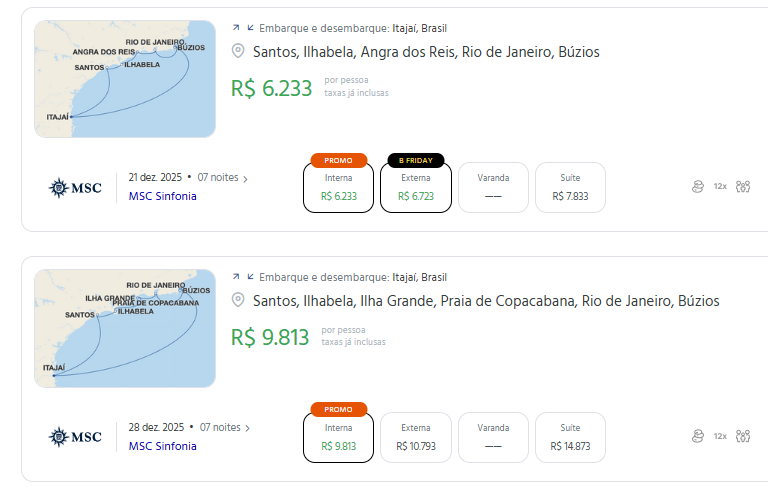The height and width of the screenshot is (494, 768).
Task: Select Externa cabin R$ 6.723
Action: coord(415,187)
